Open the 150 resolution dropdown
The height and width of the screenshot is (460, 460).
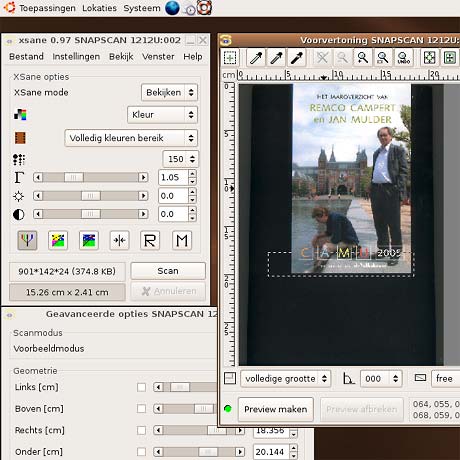coord(180,159)
